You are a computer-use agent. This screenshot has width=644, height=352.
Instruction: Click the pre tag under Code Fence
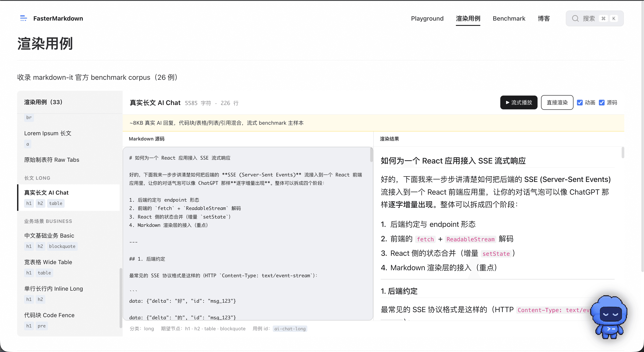42,326
